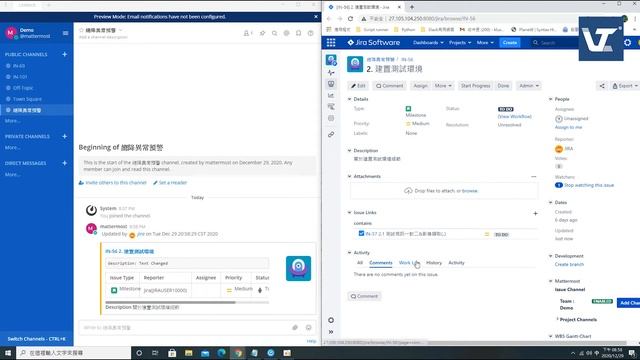Viewport: 640px width, 360px height.
Task: Open the Jira app switcher grid icon
Action: tap(331, 42)
